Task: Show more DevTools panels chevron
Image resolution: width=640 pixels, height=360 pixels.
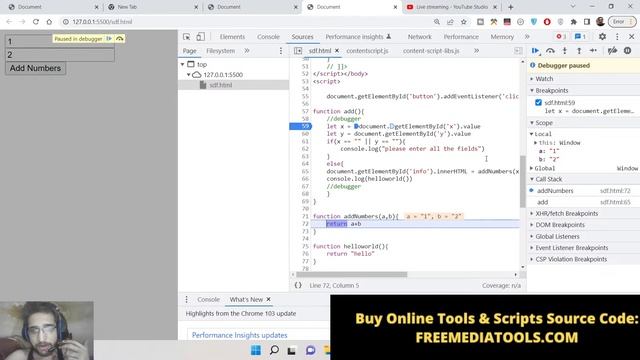Action: pyautogui.click(x=527, y=37)
